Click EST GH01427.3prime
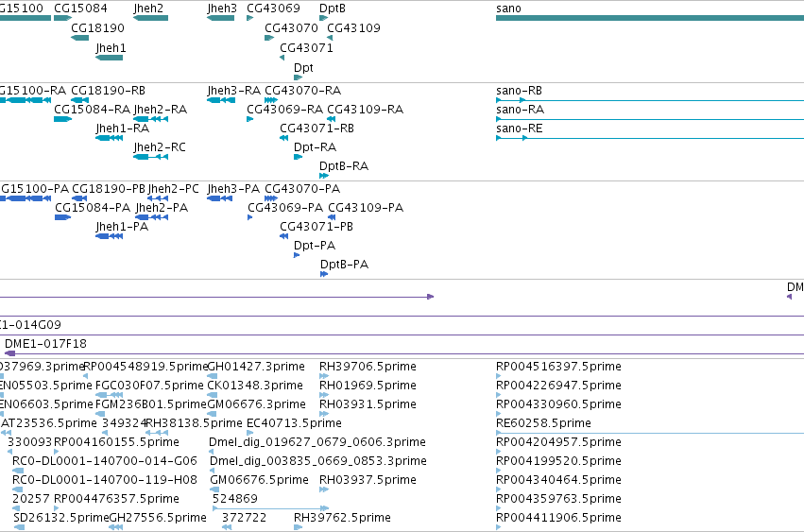Image resolution: width=804 pixels, height=532 pixels. tap(256, 367)
